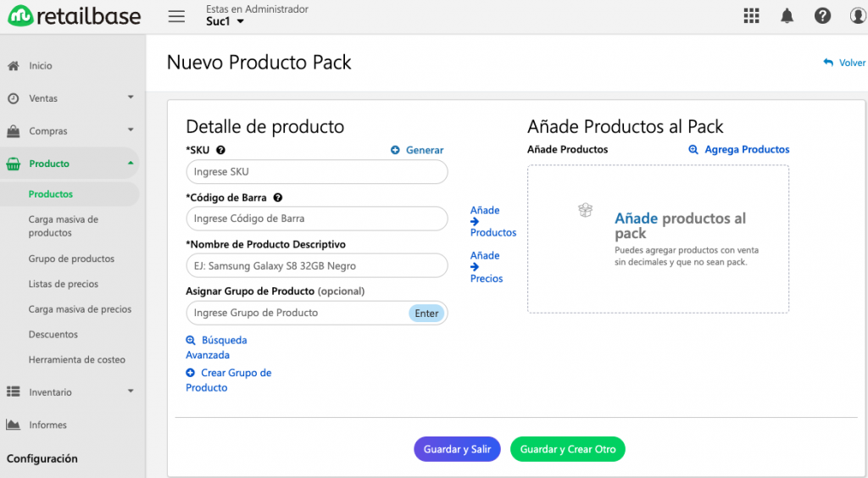Select Listas de precios menu item
868x478 pixels.
63,284
